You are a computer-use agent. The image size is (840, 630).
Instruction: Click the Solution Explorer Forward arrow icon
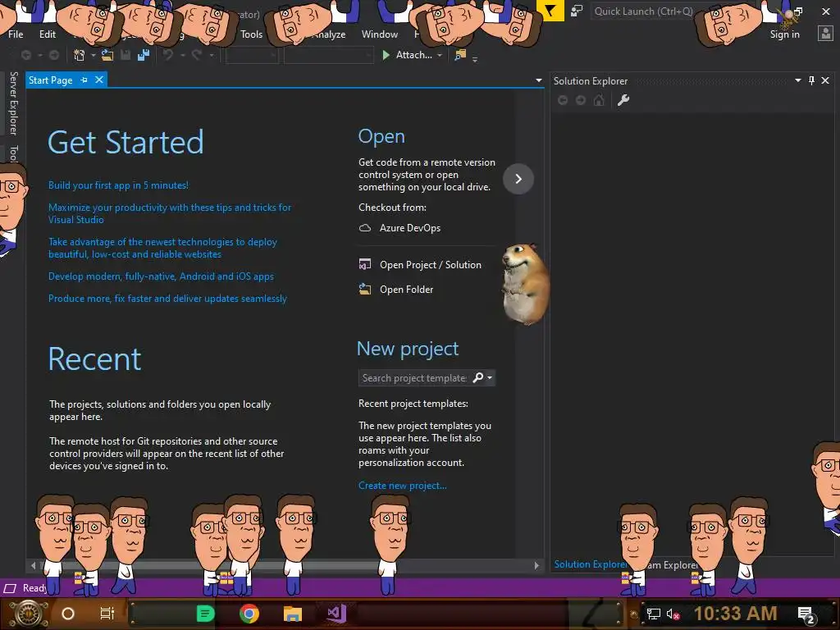[581, 100]
